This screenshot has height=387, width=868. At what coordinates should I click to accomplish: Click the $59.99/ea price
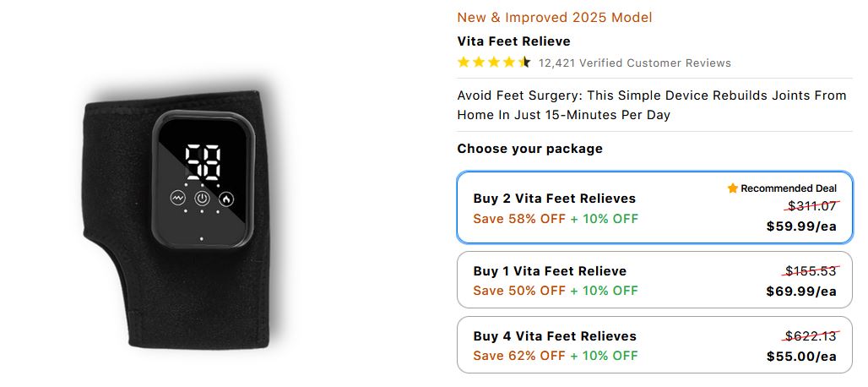801,226
